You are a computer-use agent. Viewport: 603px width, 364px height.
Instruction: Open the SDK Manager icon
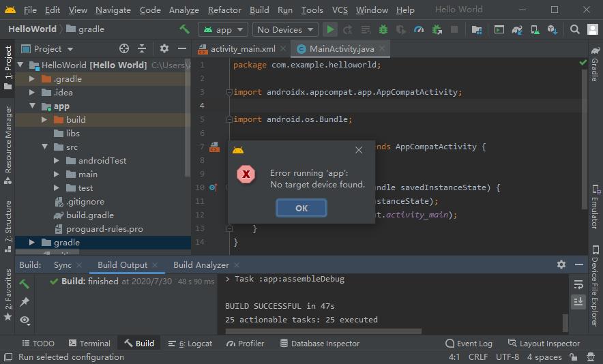coord(553,29)
